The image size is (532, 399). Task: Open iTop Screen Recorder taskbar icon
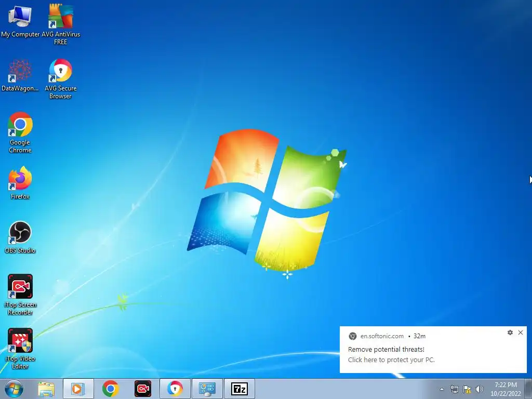[143, 389]
